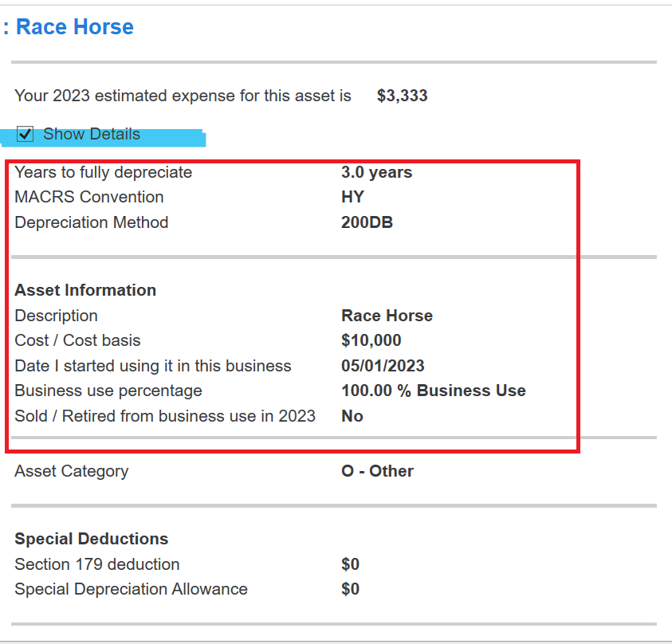672x644 pixels.
Task: Uncheck the Show Details checkbox
Action: point(25,134)
